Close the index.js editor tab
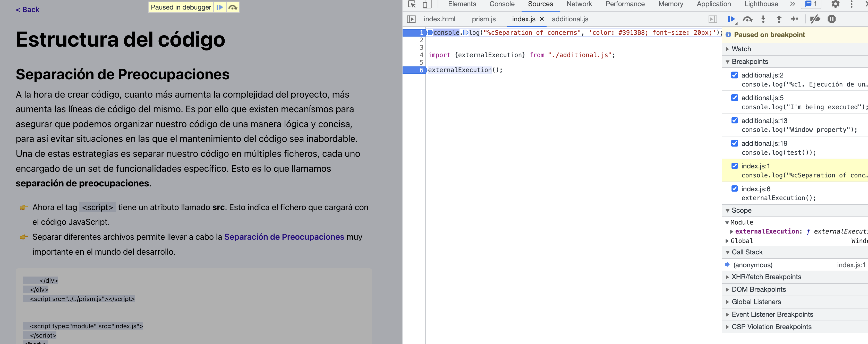 click(x=542, y=19)
